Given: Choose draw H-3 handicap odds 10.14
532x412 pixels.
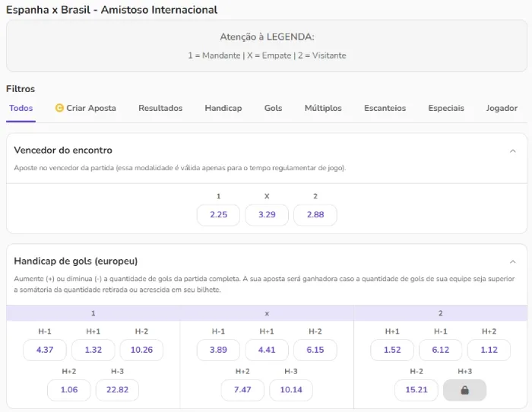Looking at the screenshot, I should click(291, 390).
